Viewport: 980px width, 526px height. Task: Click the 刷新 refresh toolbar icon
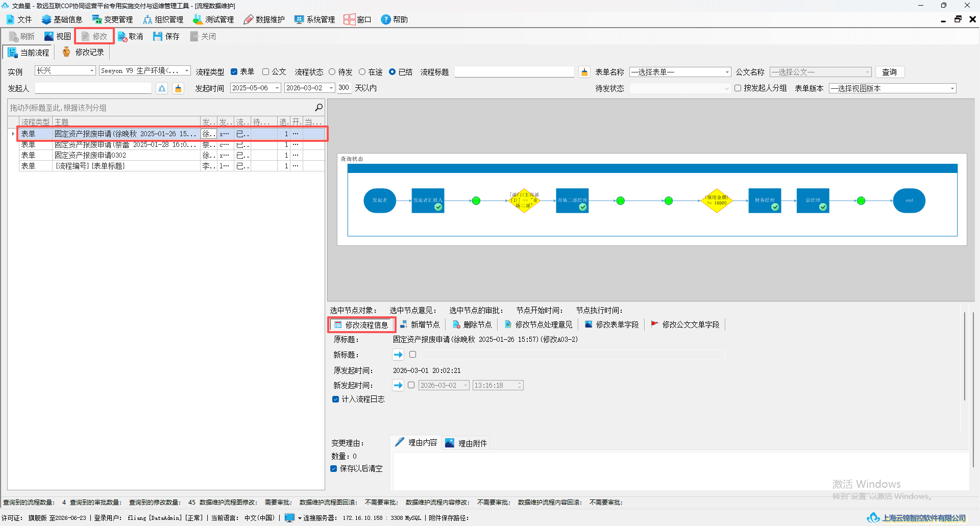[x=13, y=37]
